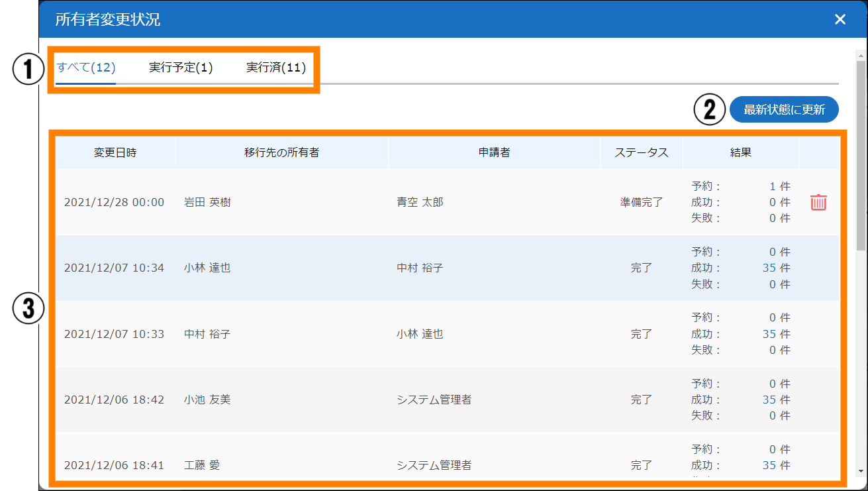Open the 35 件 success link for 2021/12/06 18:41
868x491 pixels.
(x=769, y=465)
